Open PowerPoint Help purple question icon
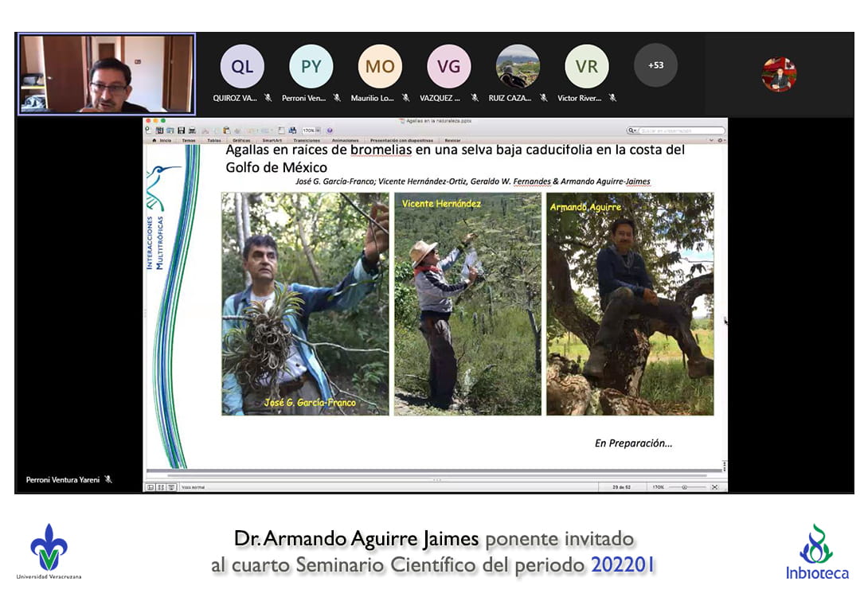 (330, 131)
